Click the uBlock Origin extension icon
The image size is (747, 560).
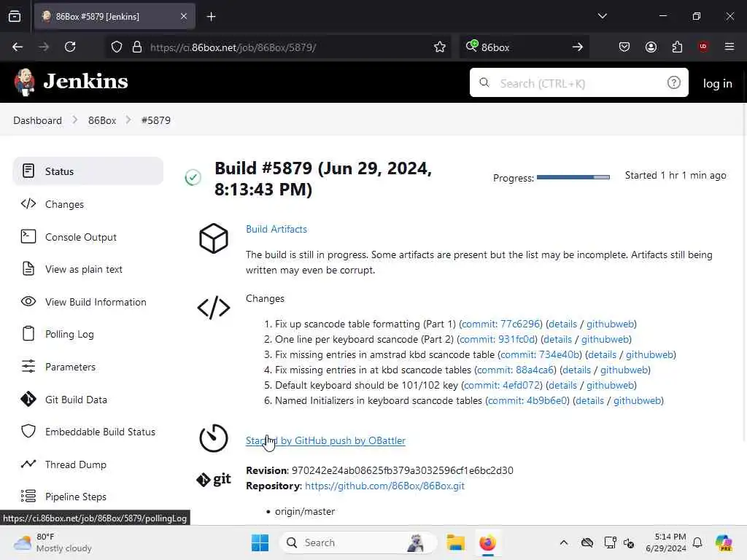coord(703,47)
